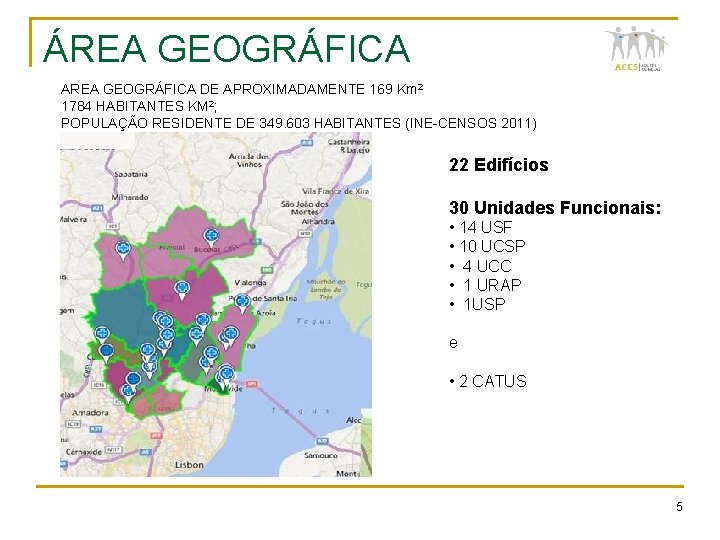Select the '2 CATUS' bullet
The image size is (720, 540).
pyautogui.click(x=488, y=381)
